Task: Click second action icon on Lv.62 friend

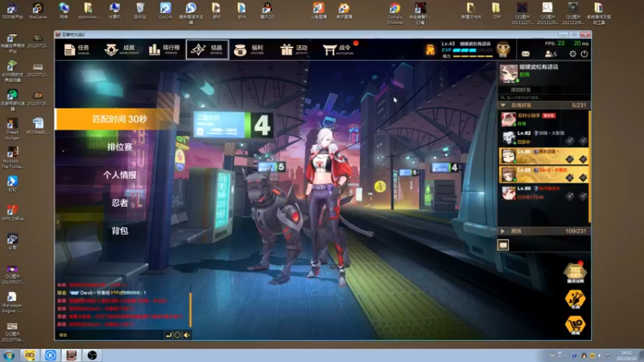Action: 583,142
